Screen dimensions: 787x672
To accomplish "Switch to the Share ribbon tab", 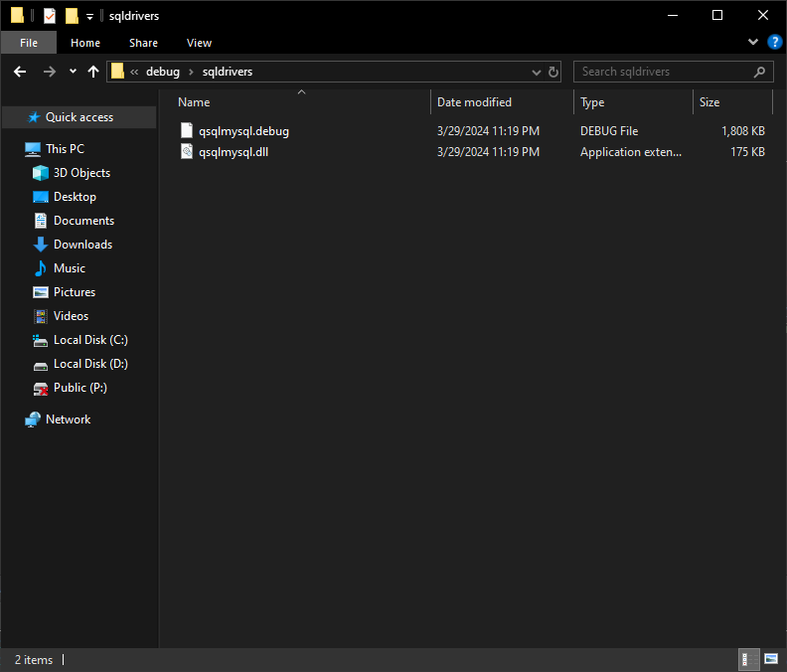I will click(143, 43).
